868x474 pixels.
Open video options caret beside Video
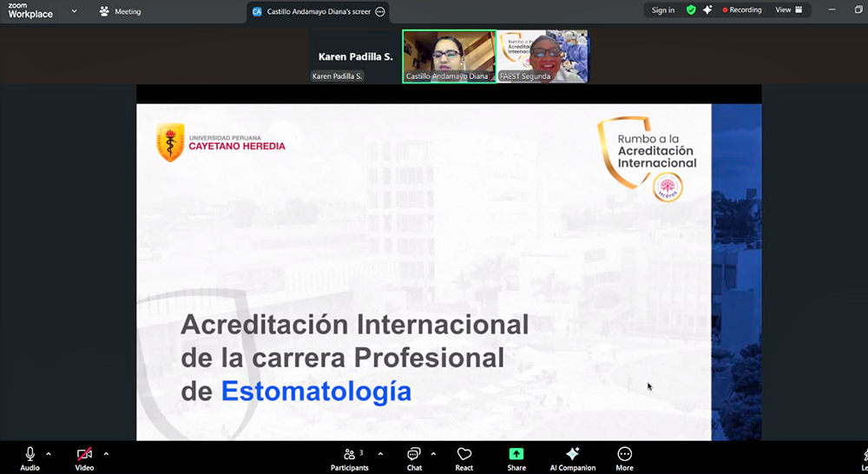click(x=106, y=454)
